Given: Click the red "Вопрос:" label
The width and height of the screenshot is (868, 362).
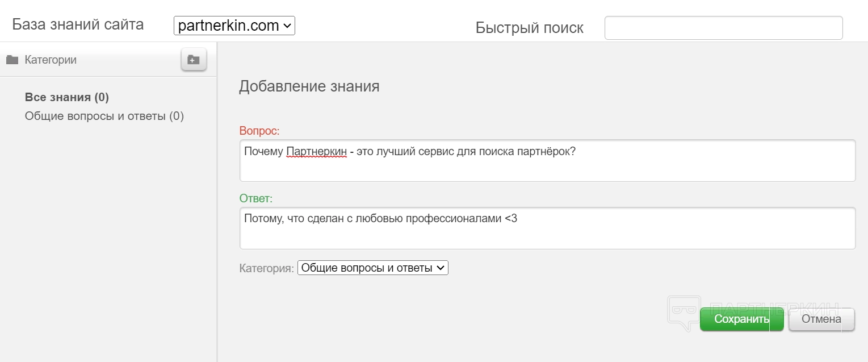Looking at the screenshot, I should [x=259, y=131].
